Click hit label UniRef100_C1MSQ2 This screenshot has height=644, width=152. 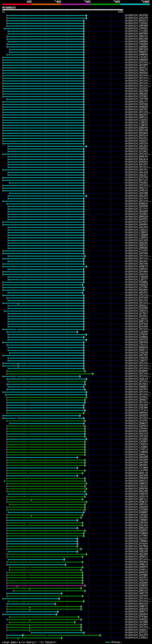point(136,23)
